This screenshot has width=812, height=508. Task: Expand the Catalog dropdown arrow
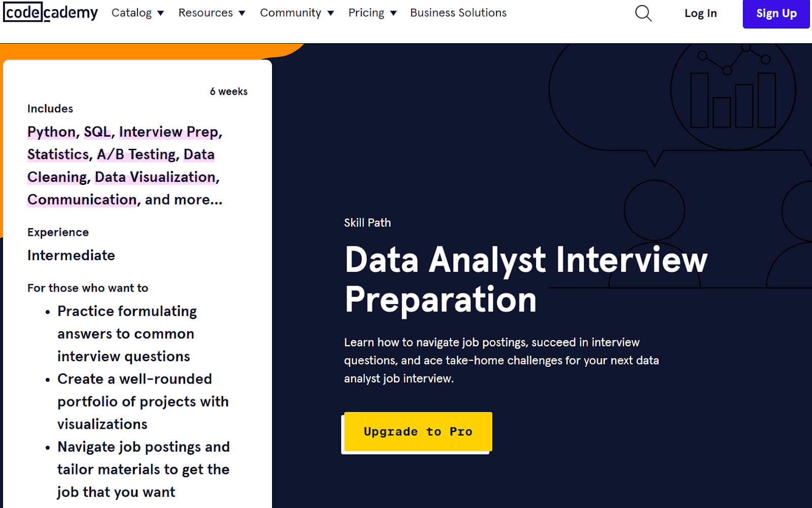pyautogui.click(x=160, y=13)
